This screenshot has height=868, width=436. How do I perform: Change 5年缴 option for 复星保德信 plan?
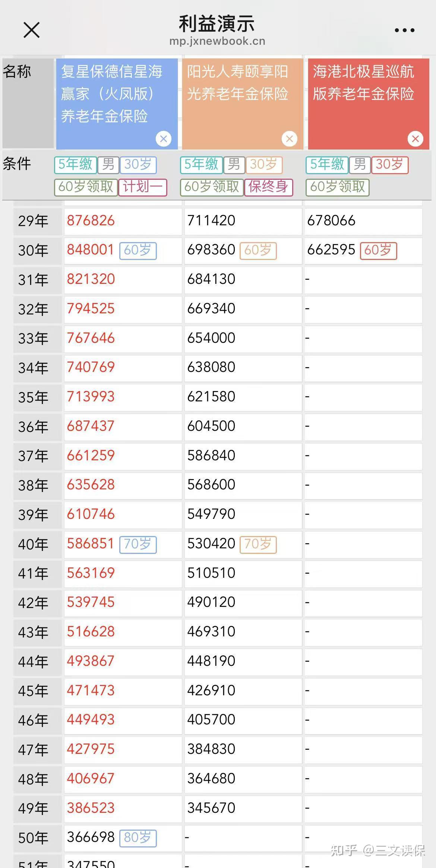point(76,164)
